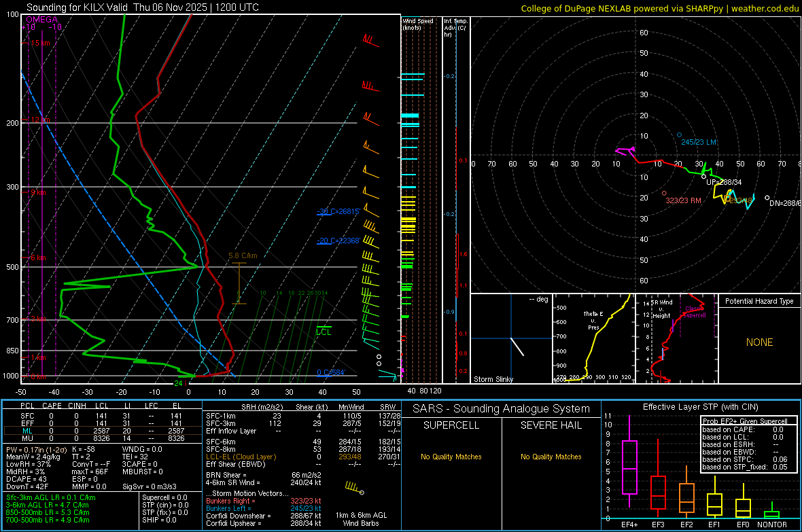802x532 pixels.
Task: Click the 15 km height marker
Action: tap(40, 43)
